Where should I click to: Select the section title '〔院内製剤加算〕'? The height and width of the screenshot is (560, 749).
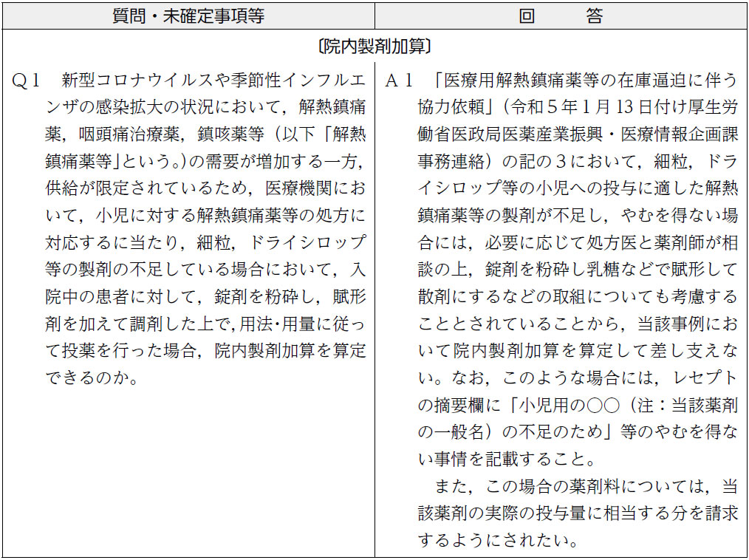click(374, 47)
